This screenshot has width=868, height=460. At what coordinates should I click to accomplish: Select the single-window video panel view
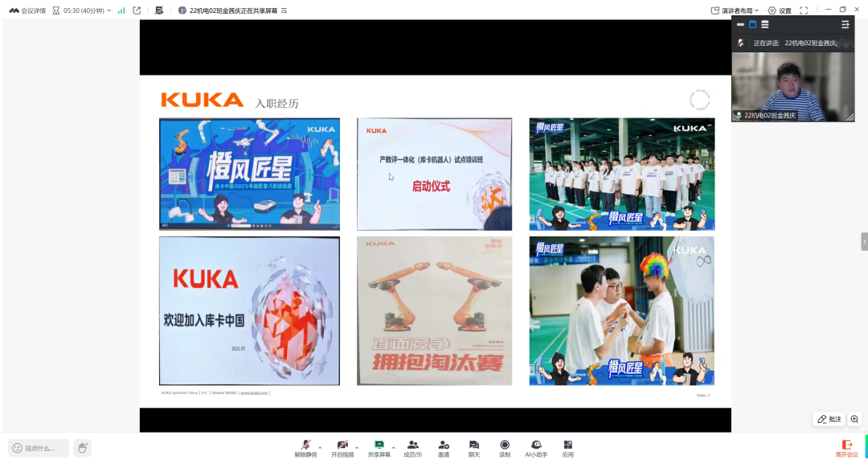[752, 24]
